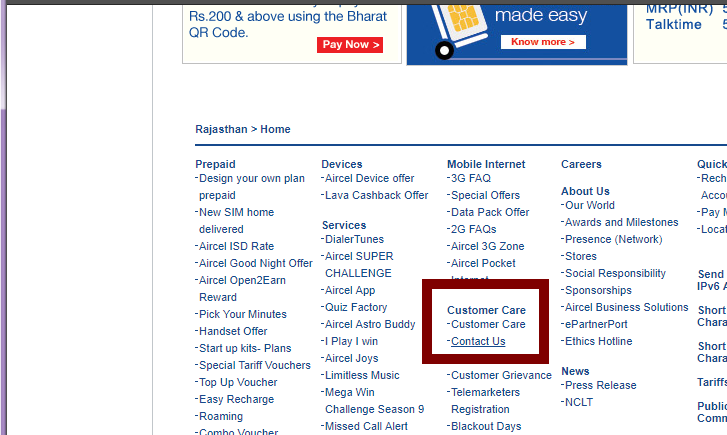
Task: Open ePartnerPort link
Action: coord(596,325)
